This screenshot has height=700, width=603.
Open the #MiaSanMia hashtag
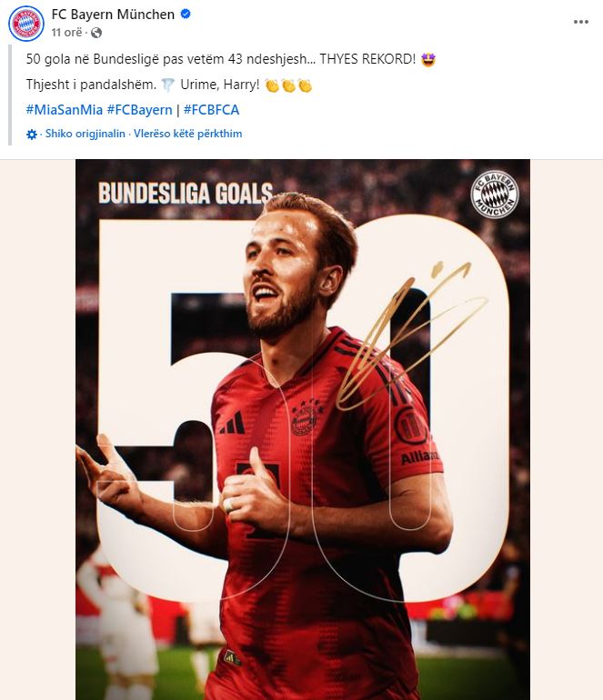[x=65, y=110]
